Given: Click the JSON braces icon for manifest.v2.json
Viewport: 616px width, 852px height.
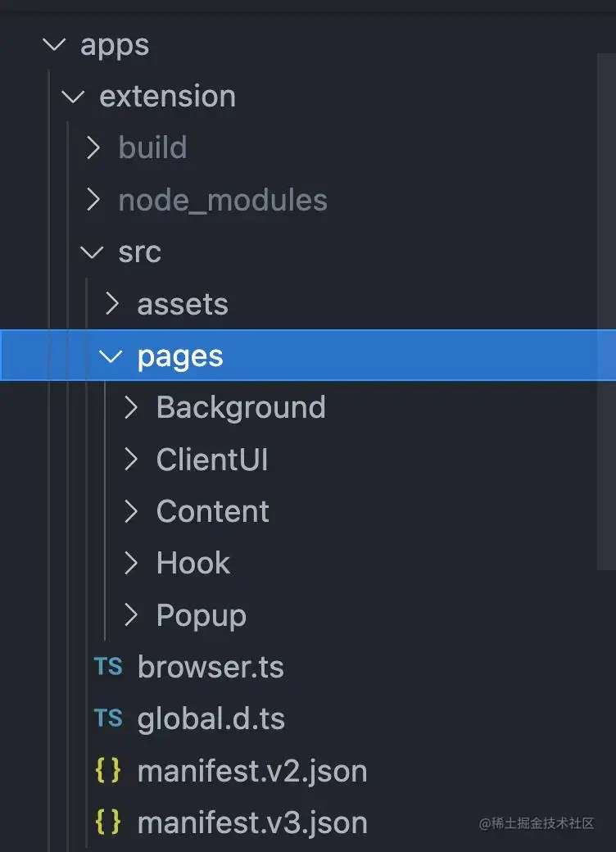Looking at the screenshot, I should coord(107,771).
